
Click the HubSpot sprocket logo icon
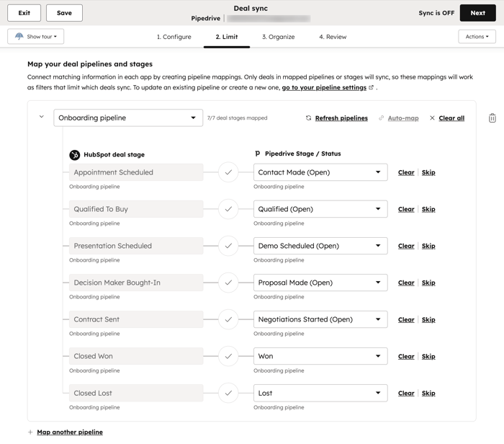click(75, 155)
